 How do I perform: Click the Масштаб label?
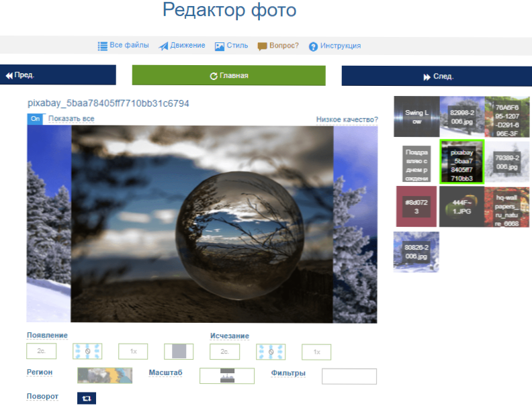[165, 372]
